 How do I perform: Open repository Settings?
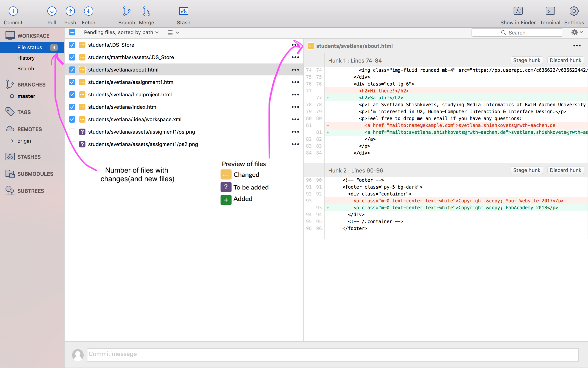tap(574, 11)
